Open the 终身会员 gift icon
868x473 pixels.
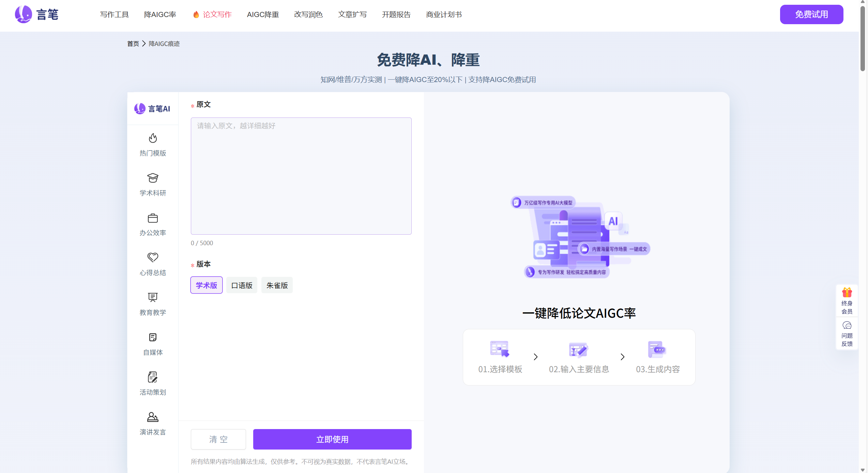(x=847, y=293)
